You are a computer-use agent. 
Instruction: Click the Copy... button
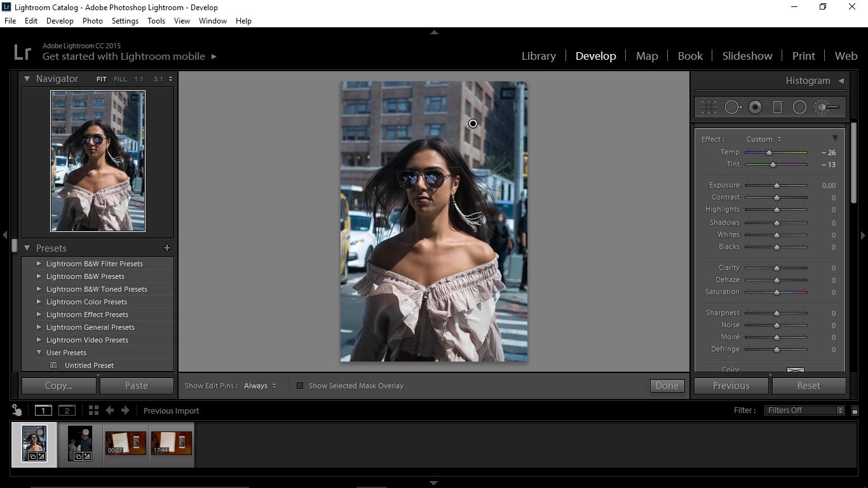[59, 386]
